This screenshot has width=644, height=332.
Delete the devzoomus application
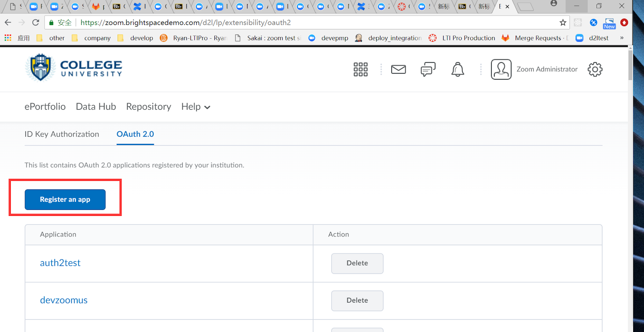[357, 301]
